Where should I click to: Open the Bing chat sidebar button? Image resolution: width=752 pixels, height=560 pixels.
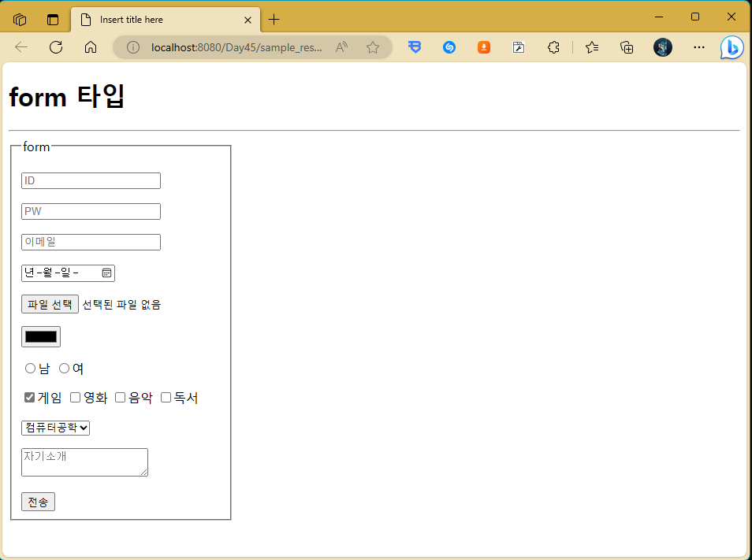point(732,47)
